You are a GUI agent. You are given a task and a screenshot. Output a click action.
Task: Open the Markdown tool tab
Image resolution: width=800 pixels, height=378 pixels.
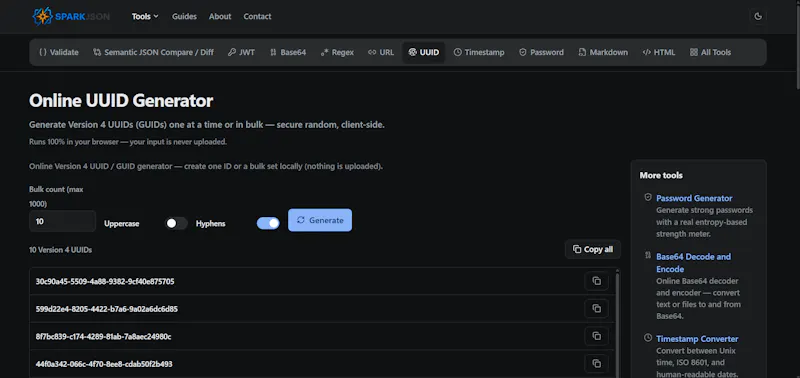coord(603,52)
